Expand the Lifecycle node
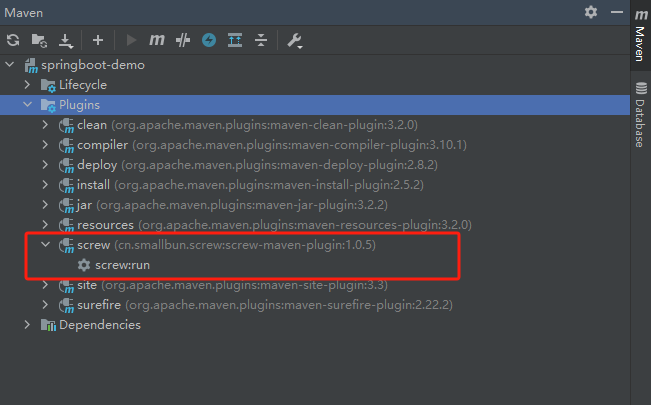The height and width of the screenshot is (405, 651). pos(27,85)
